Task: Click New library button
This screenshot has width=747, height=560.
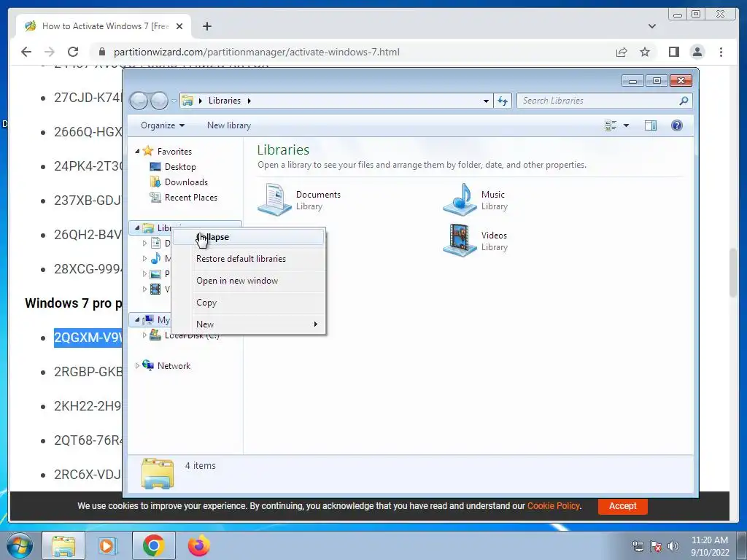Action: click(x=228, y=125)
